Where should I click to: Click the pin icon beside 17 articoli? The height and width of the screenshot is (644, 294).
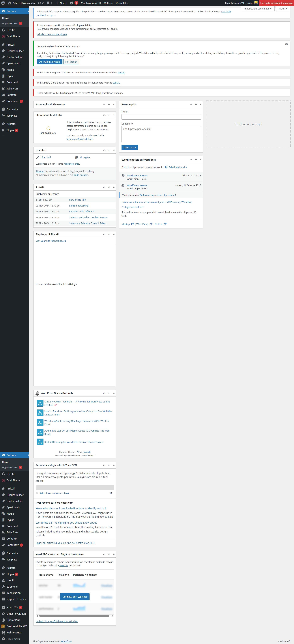pos(37,157)
